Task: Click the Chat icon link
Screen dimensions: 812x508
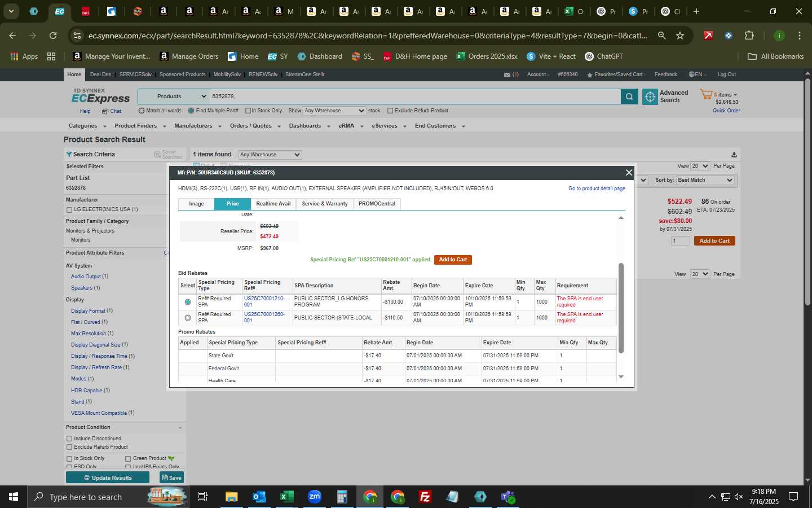Action: click(x=112, y=111)
